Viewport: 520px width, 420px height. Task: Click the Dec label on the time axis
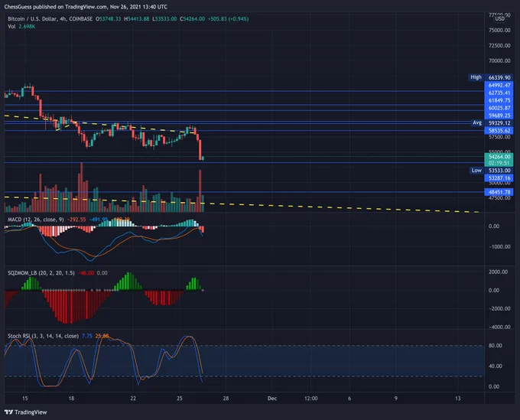[x=272, y=398]
